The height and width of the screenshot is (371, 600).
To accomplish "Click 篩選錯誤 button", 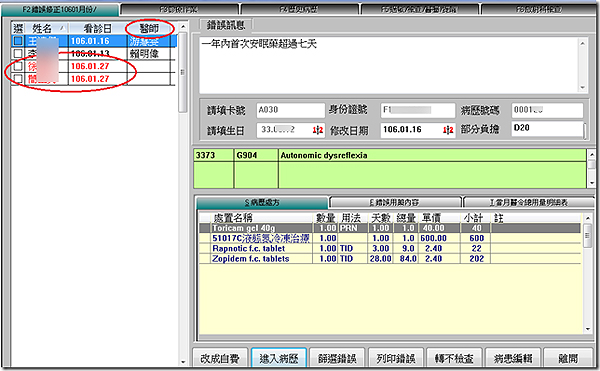I will pos(337,358).
